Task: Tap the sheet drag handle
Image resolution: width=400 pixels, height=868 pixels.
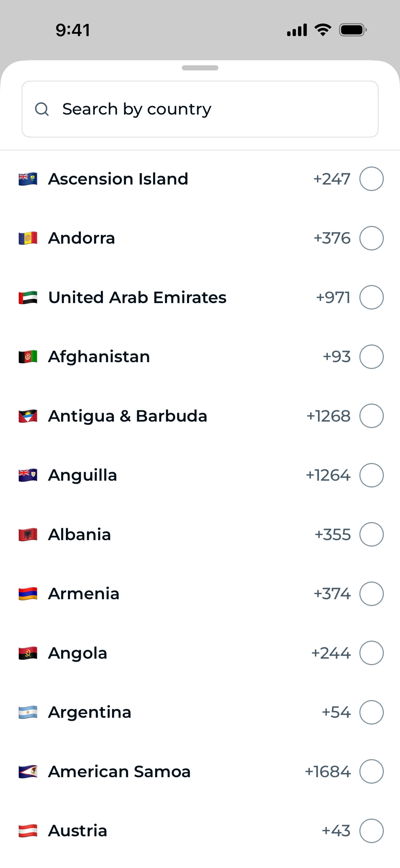Action: click(200, 68)
